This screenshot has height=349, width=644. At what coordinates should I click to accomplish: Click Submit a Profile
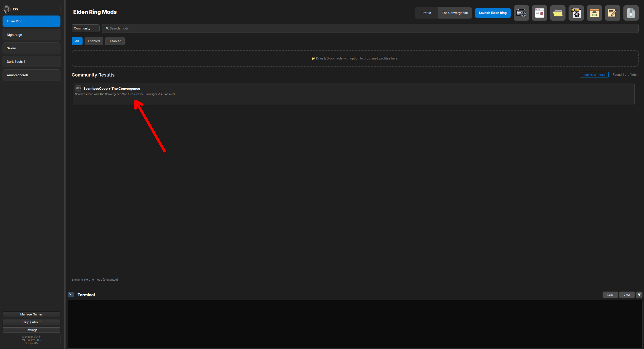pyautogui.click(x=594, y=75)
